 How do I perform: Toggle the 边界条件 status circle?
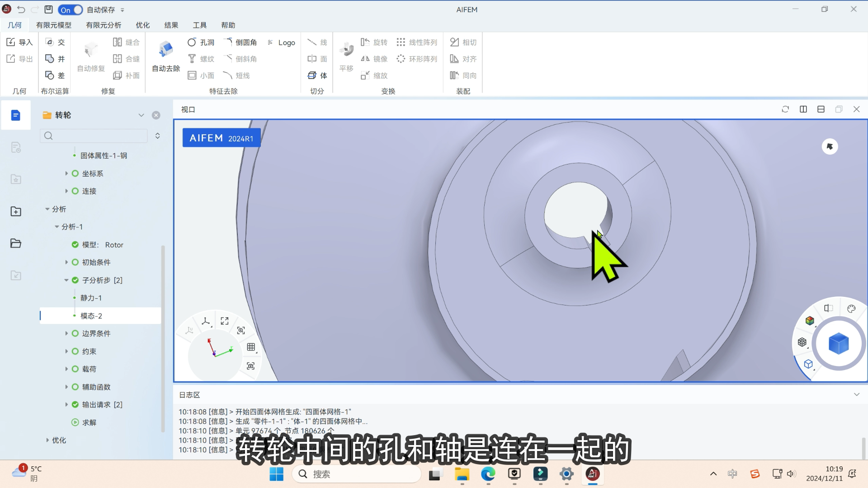tap(75, 333)
